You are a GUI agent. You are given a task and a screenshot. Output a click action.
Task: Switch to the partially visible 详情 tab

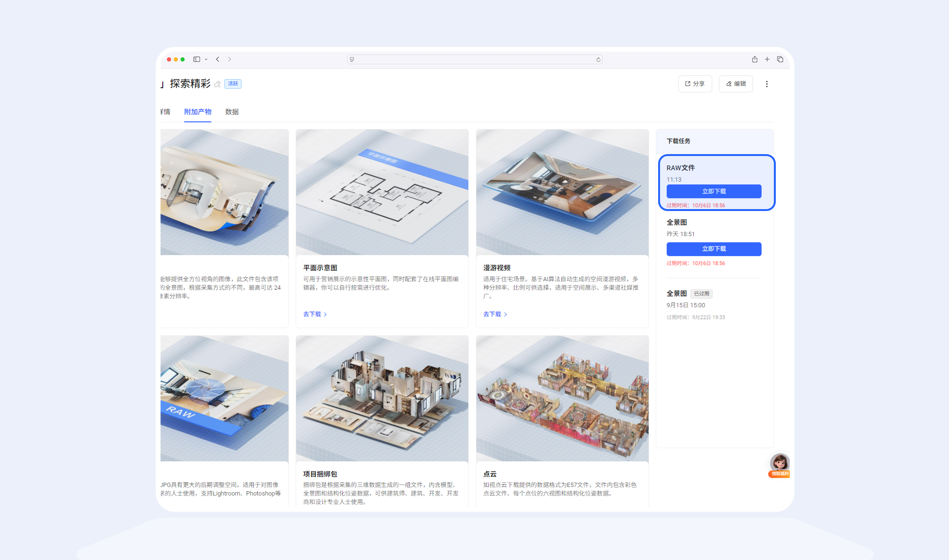click(165, 112)
